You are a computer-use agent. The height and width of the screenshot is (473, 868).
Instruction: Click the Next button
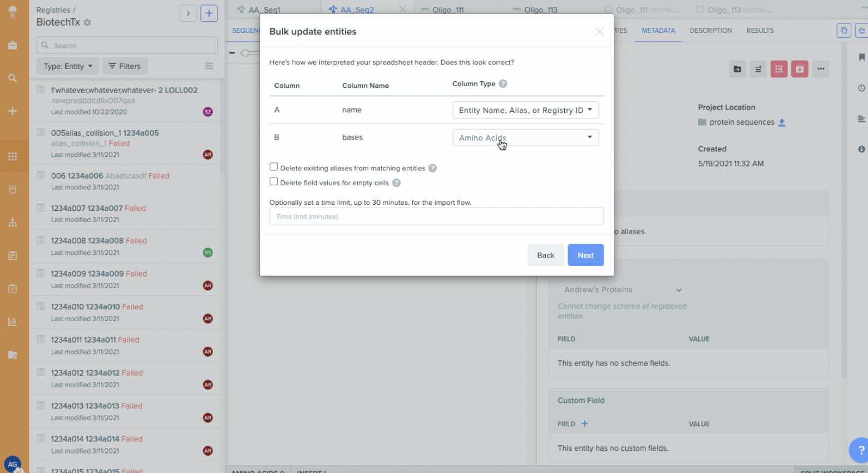(585, 255)
